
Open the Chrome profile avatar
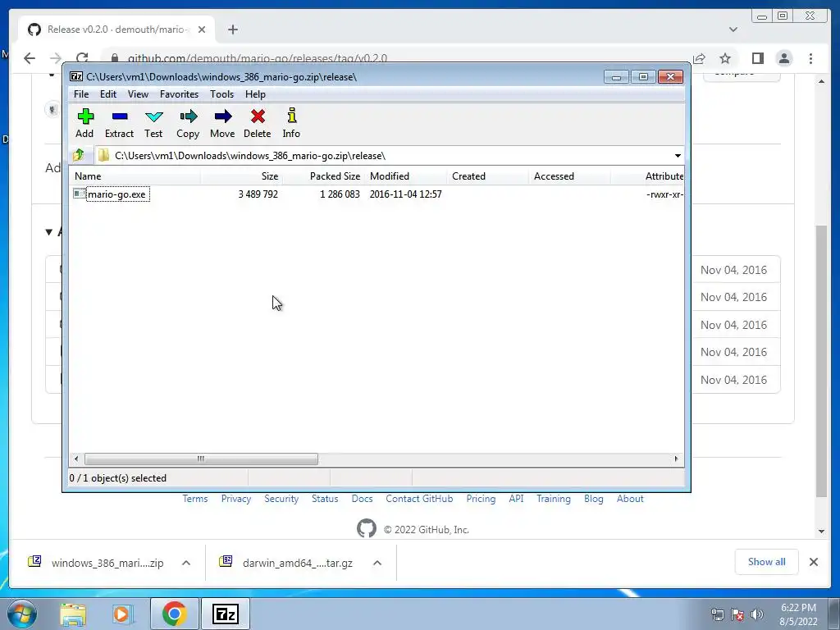click(784, 58)
